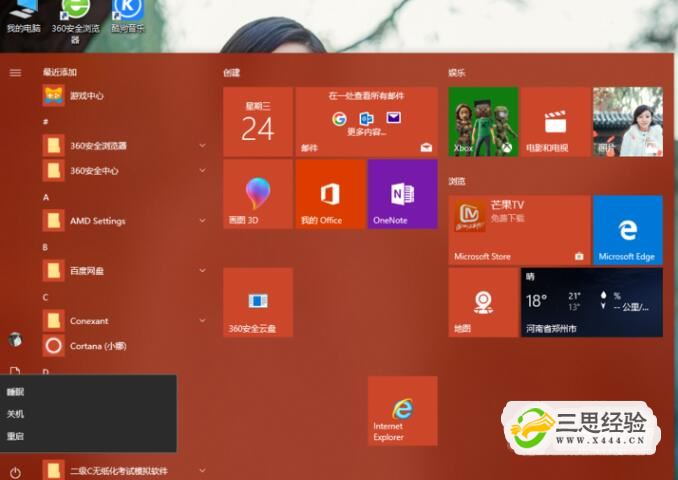Open 我的电脑 desktop shortcut
The height and width of the screenshot is (480, 678).
[x=23, y=16]
